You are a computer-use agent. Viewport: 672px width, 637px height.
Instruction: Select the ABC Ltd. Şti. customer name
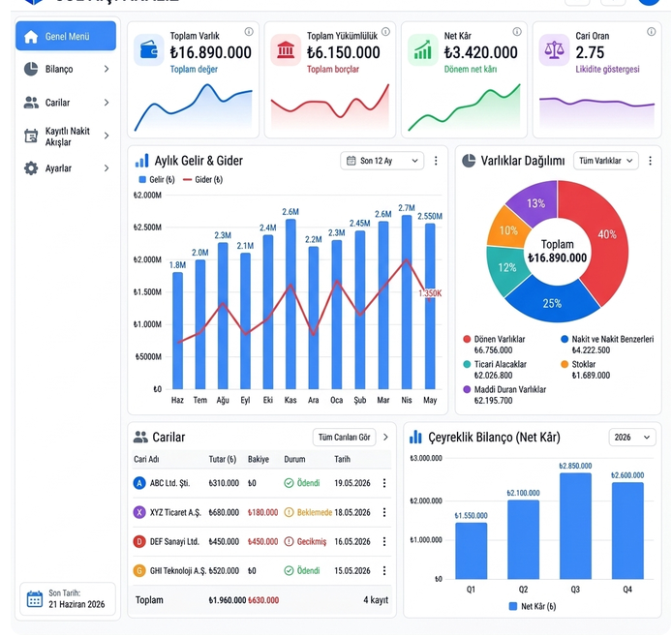coord(169,483)
